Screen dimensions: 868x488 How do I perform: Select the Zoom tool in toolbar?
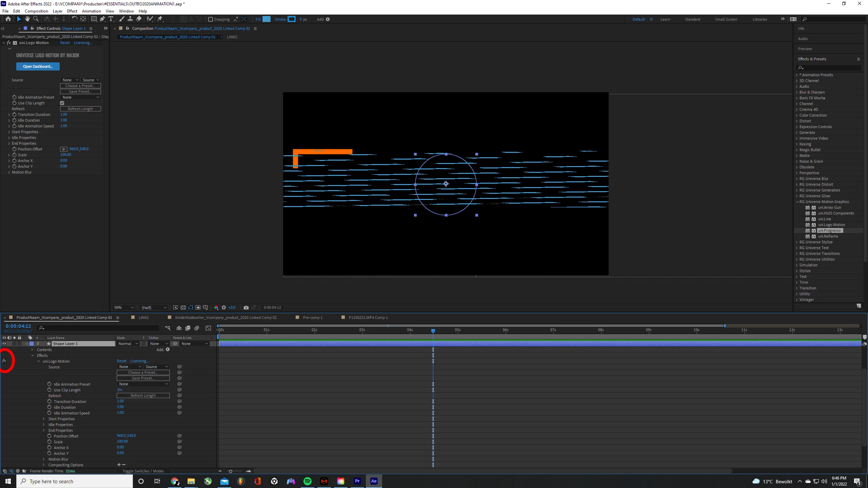tap(36, 19)
